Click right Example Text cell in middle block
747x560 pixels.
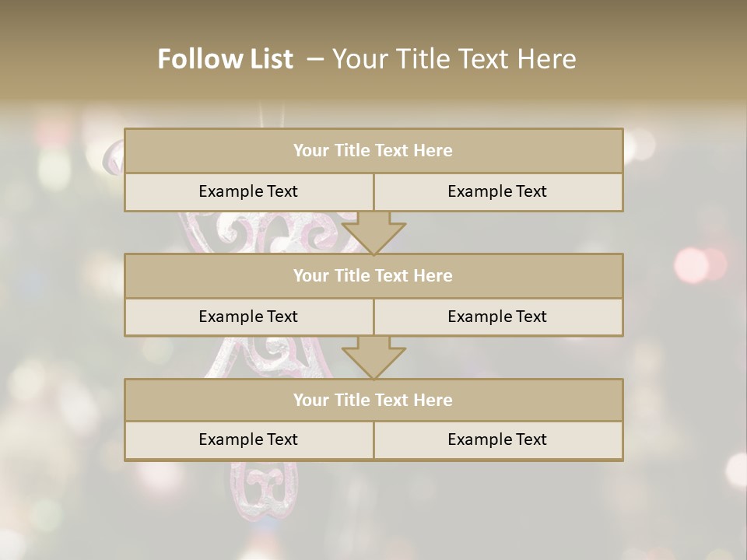(x=498, y=317)
